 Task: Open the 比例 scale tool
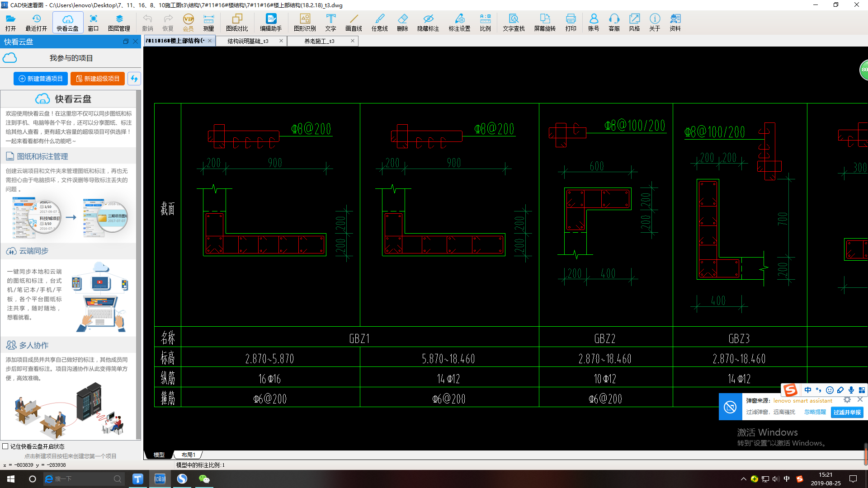click(x=485, y=22)
